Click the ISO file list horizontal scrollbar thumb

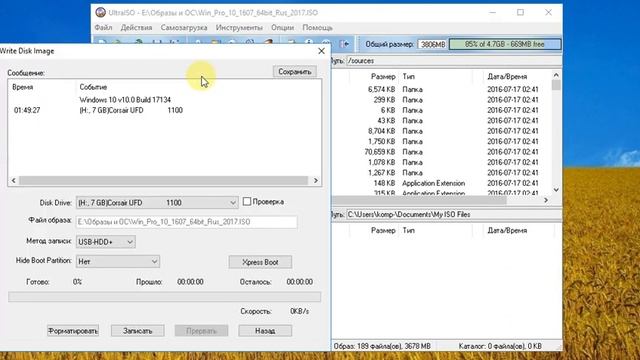point(419,200)
